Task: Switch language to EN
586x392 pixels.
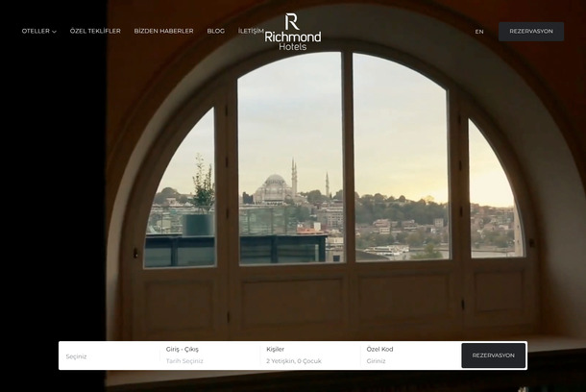Action: coord(479,32)
